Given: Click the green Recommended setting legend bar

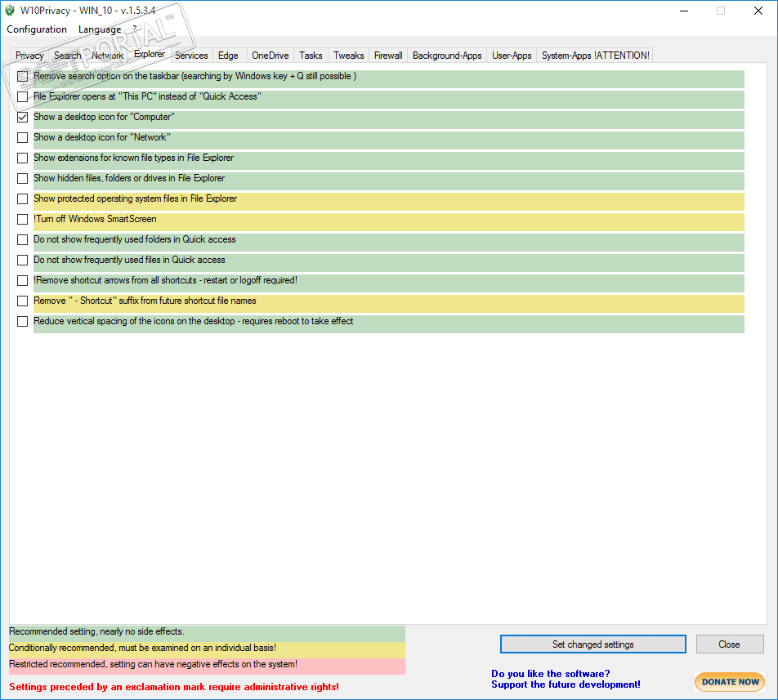Looking at the screenshot, I should [x=207, y=633].
